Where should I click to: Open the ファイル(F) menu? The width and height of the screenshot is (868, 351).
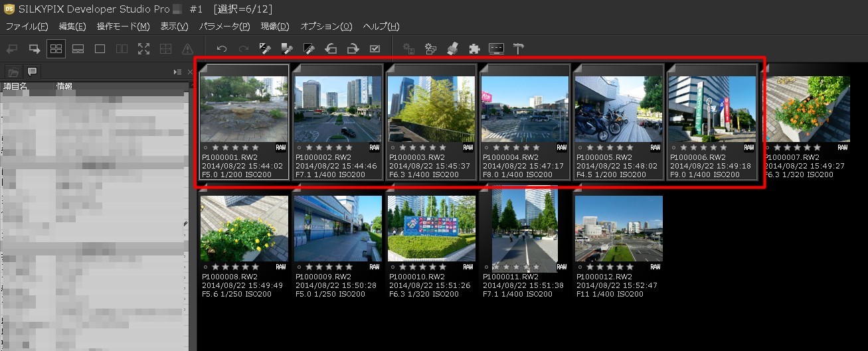click(x=27, y=27)
